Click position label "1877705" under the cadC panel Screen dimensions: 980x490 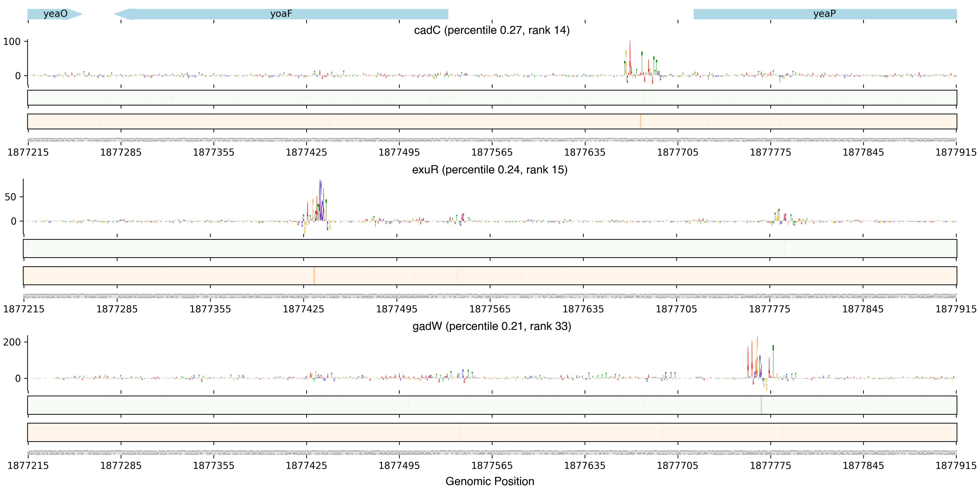678,152
